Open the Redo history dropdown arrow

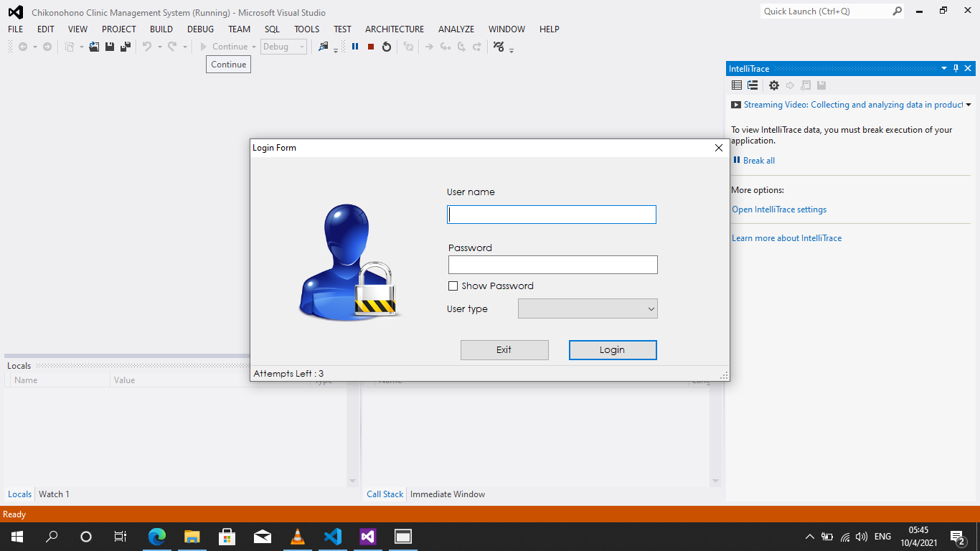[184, 47]
